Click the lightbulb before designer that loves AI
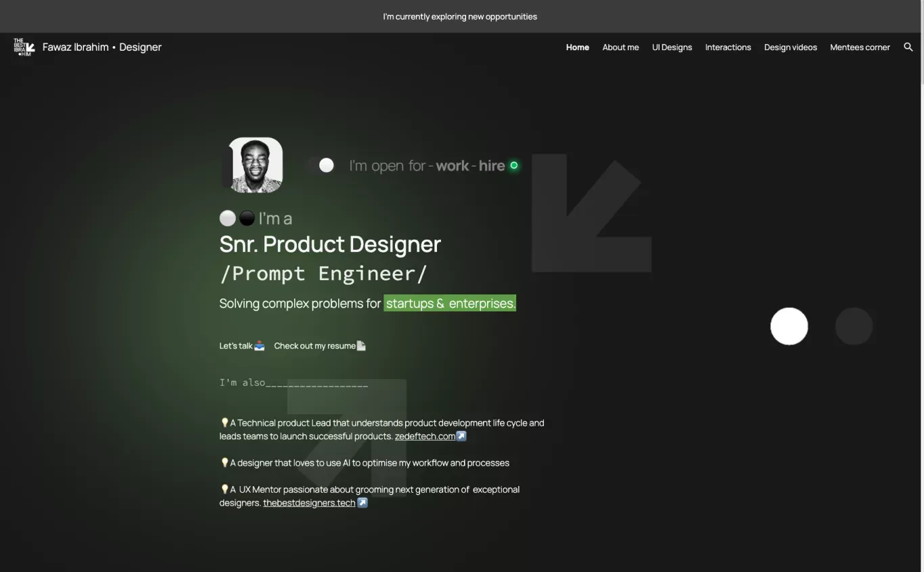The height and width of the screenshot is (572, 924). [225, 462]
